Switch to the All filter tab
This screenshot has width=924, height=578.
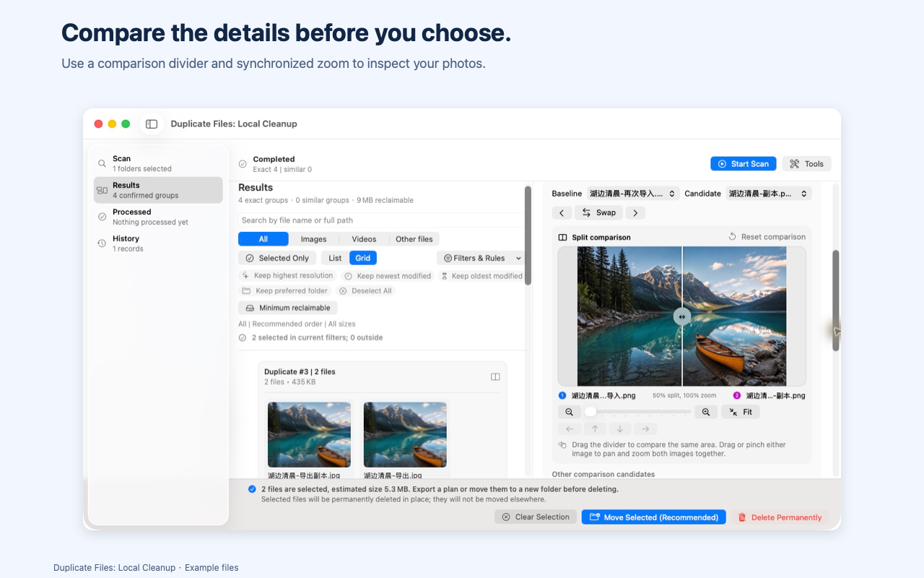[263, 239]
